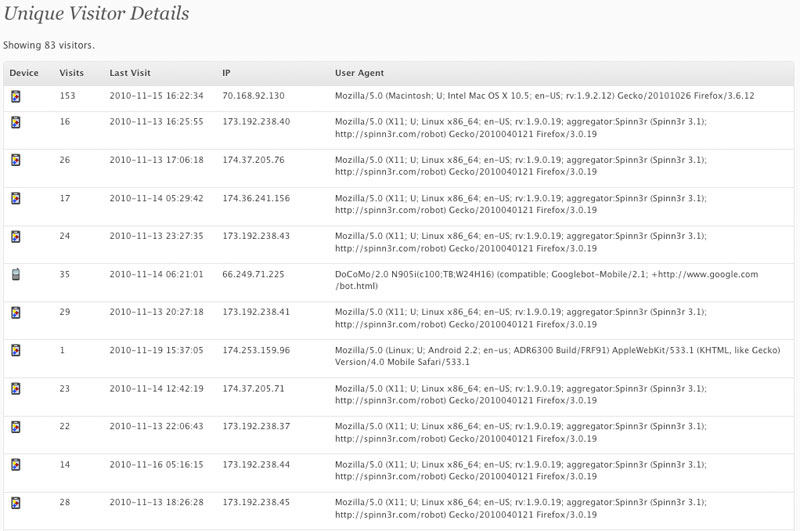This screenshot has width=800, height=531.
Task: Select last visit 2010-11-13 17:06:18
Action: click(x=156, y=160)
